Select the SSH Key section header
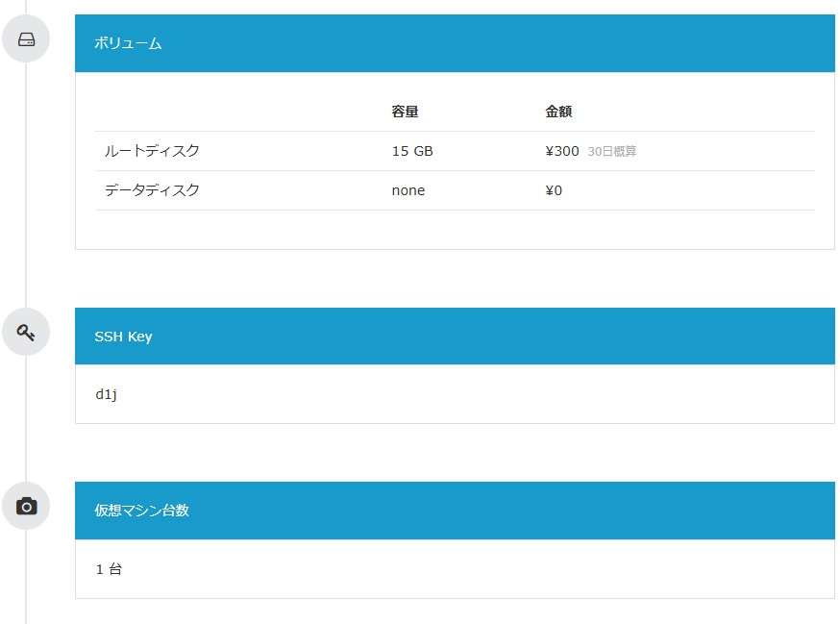This screenshot has width=840, height=624. point(455,337)
